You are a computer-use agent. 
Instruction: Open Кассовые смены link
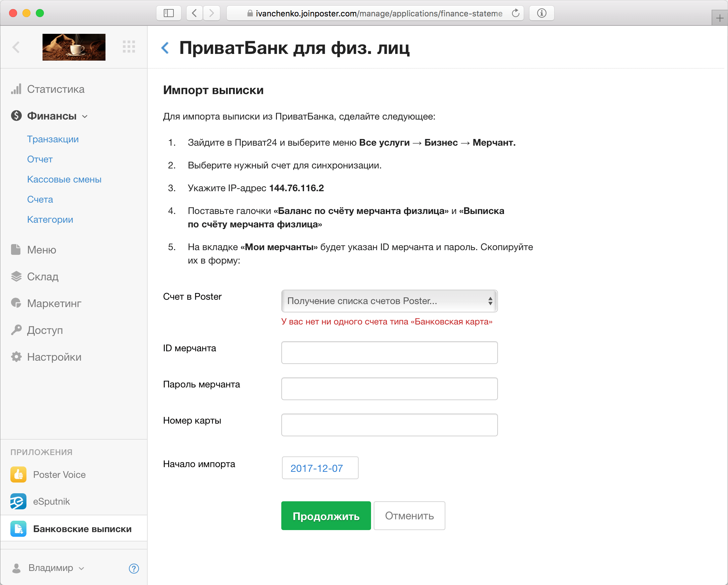tap(64, 179)
